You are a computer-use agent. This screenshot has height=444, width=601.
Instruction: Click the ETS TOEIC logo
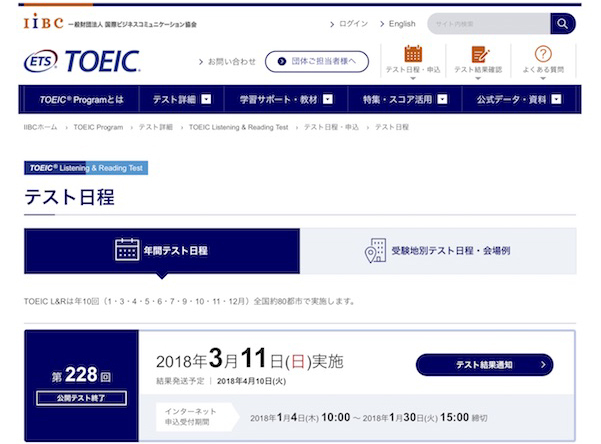coord(82,61)
